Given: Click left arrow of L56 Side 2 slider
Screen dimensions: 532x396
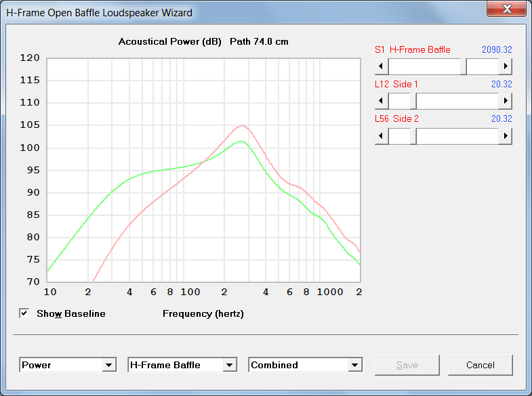Looking at the screenshot, I should (382, 136).
